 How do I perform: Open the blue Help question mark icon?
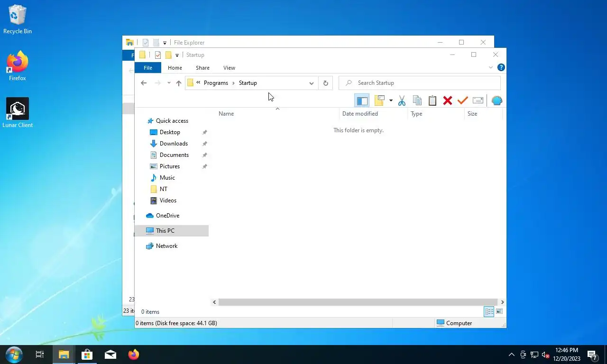(501, 68)
